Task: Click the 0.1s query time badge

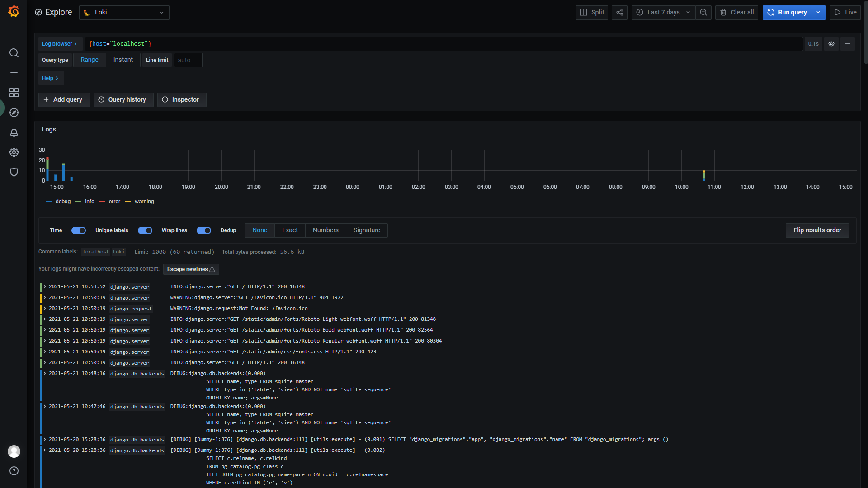Action: point(813,44)
